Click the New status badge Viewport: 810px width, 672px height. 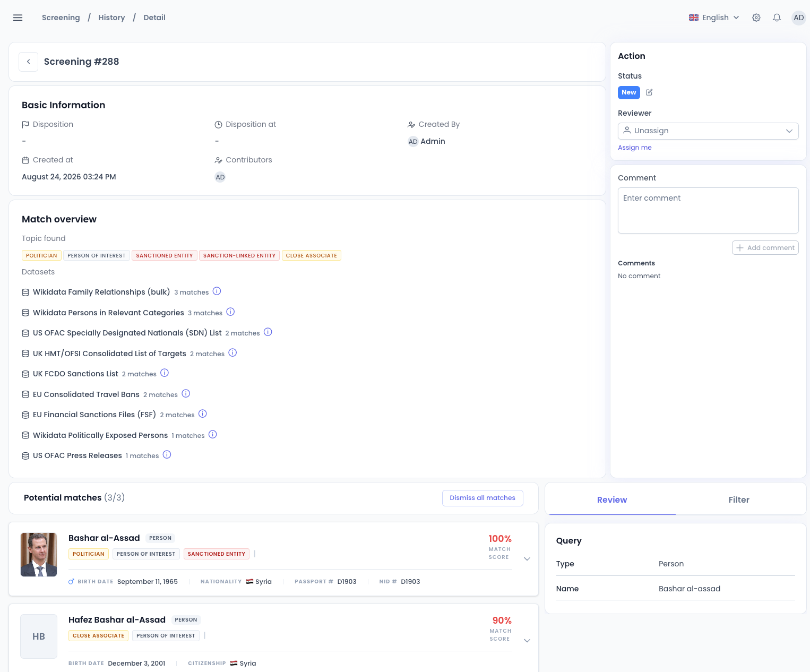coord(629,92)
